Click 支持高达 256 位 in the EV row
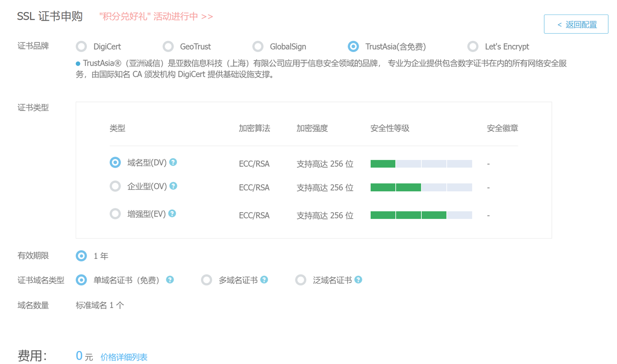The width and height of the screenshot is (617, 364). click(325, 216)
